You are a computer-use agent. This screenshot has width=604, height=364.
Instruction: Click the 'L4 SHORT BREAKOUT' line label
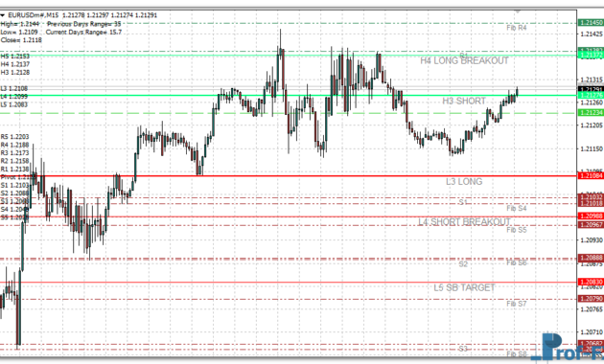tap(464, 222)
